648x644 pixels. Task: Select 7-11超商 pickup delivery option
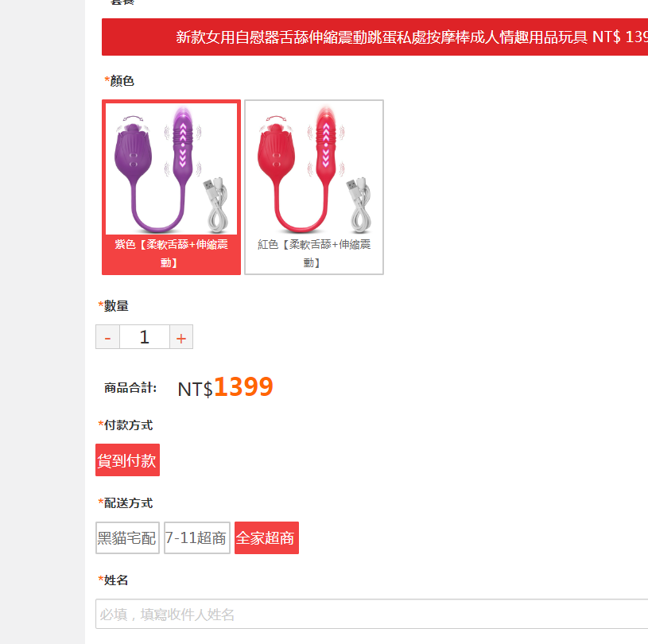tap(197, 537)
